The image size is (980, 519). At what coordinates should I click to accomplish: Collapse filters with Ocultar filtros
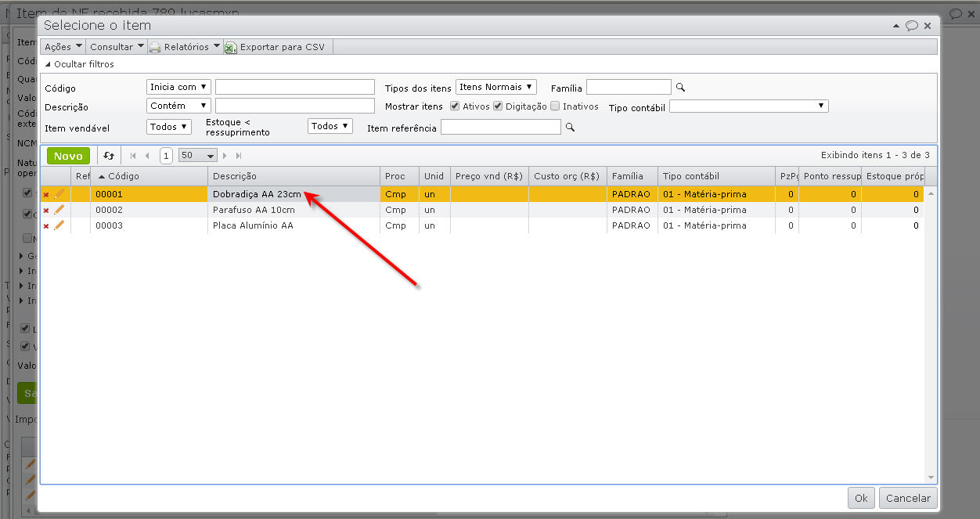click(79, 64)
